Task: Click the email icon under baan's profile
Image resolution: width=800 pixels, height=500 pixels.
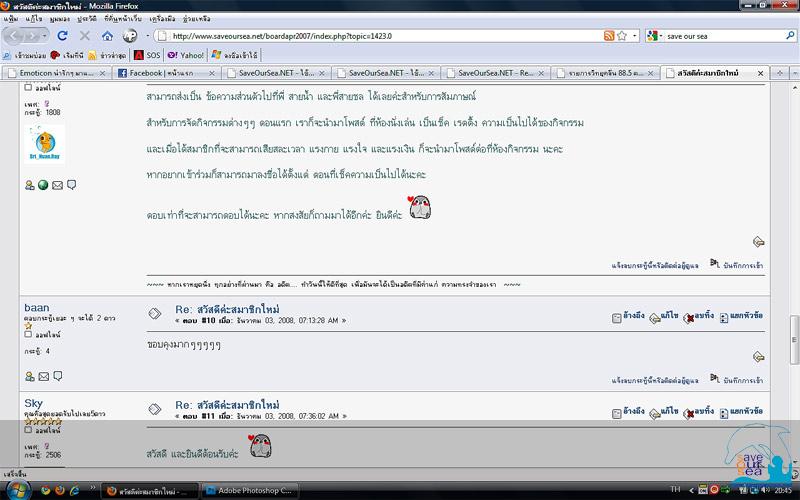Action: point(43,376)
